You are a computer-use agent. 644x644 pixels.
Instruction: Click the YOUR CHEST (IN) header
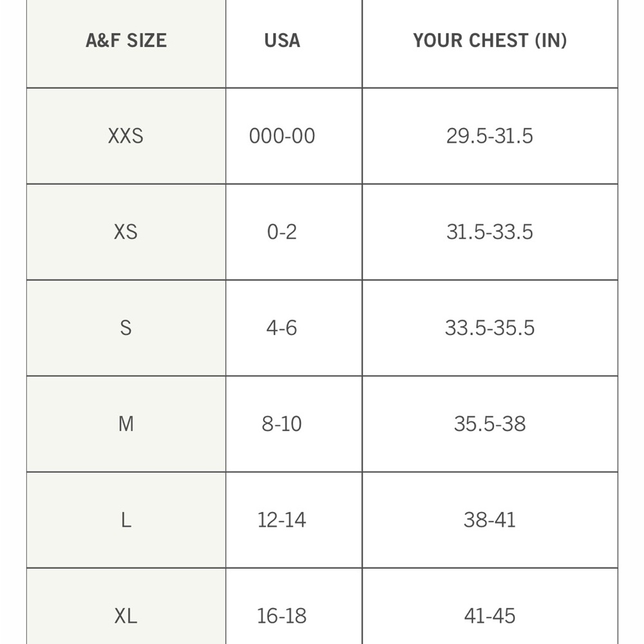(489, 41)
